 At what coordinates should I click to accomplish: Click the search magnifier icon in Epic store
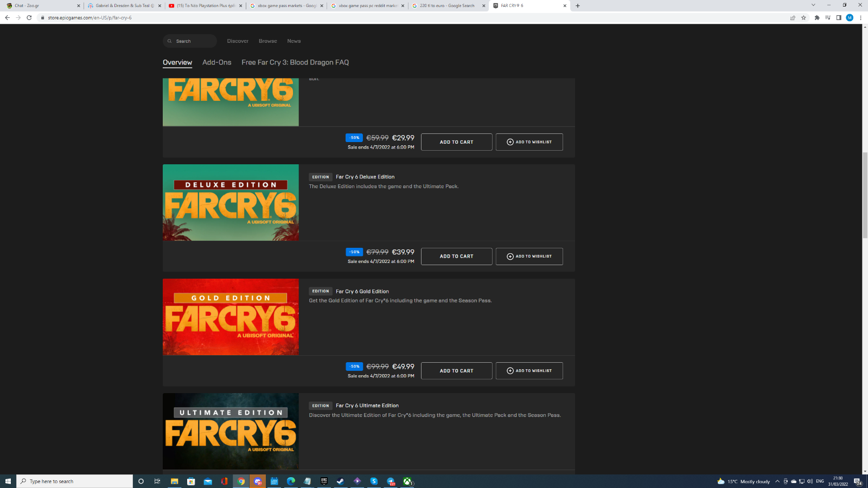click(170, 41)
